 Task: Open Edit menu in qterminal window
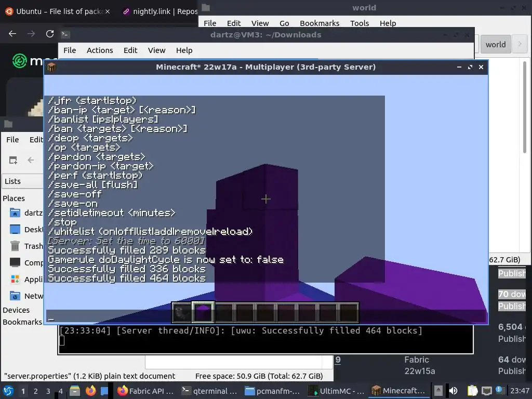coord(130,50)
